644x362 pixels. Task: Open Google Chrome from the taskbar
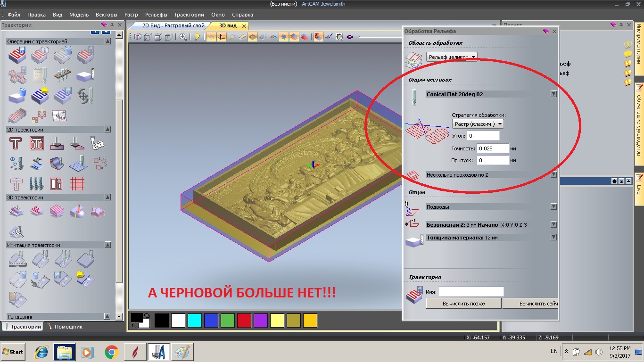click(111, 352)
